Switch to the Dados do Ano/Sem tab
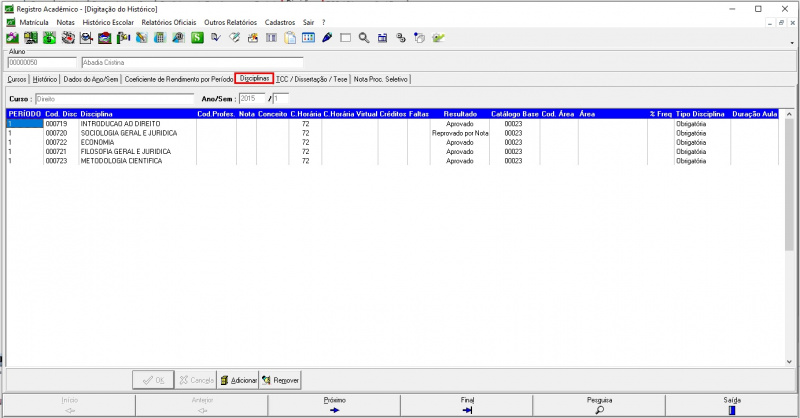800x418 pixels. [90, 79]
